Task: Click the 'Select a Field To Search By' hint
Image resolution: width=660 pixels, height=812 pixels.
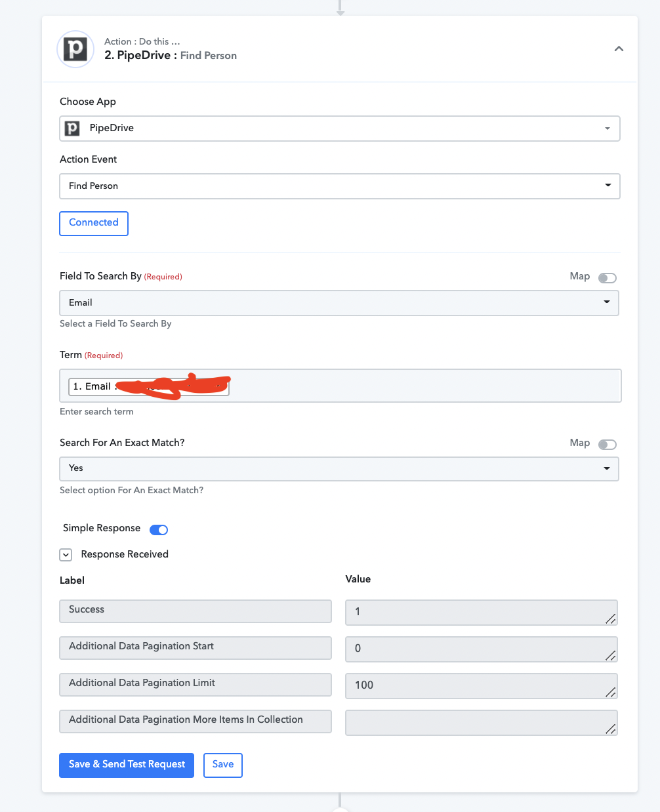Action: click(115, 324)
